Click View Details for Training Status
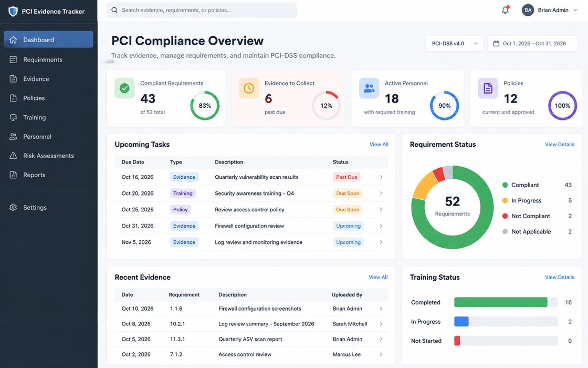The width and height of the screenshot is (588, 368). [x=560, y=277]
